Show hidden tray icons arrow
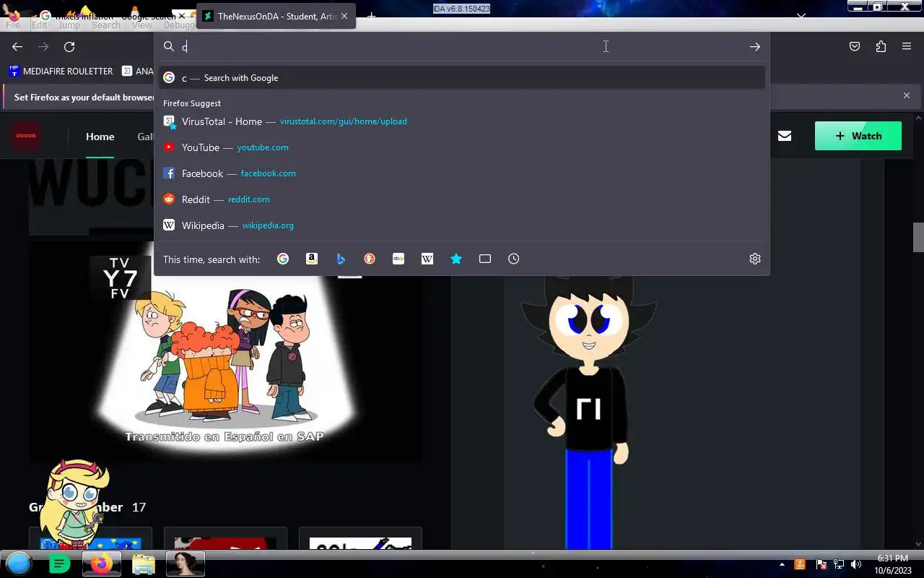Viewport: 924px width, 578px height. [782, 564]
